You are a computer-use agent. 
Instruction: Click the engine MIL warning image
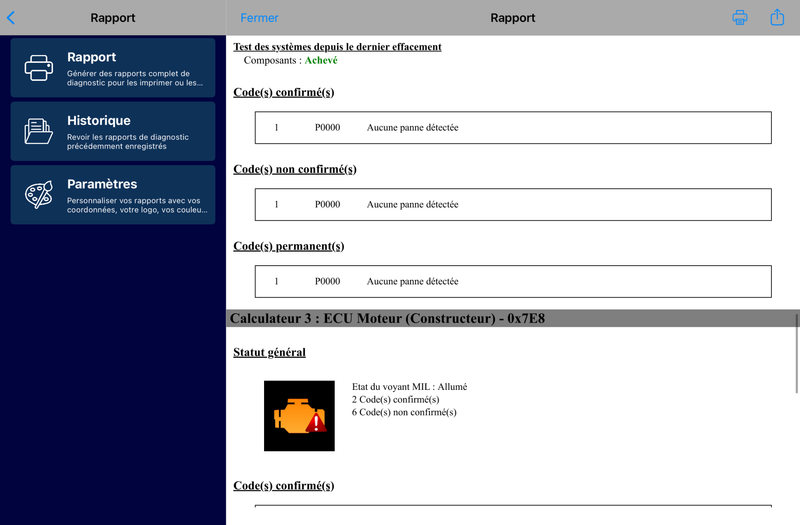(299, 416)
